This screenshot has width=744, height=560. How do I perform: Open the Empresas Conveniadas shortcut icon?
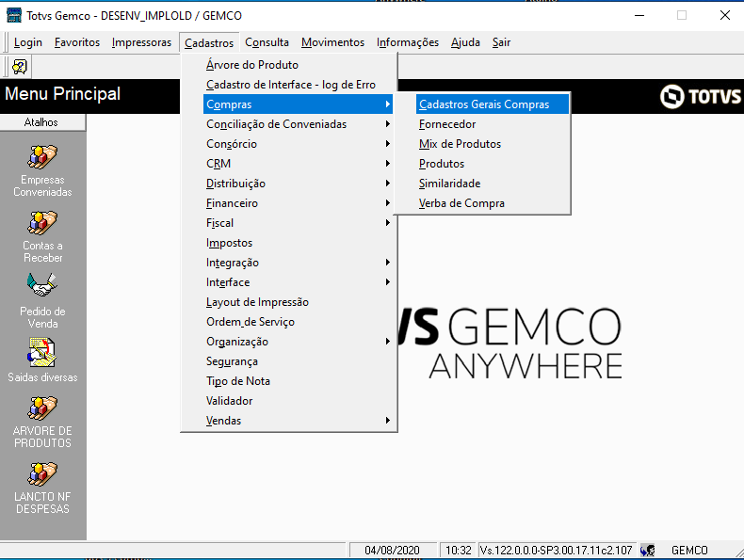point(42,157)
